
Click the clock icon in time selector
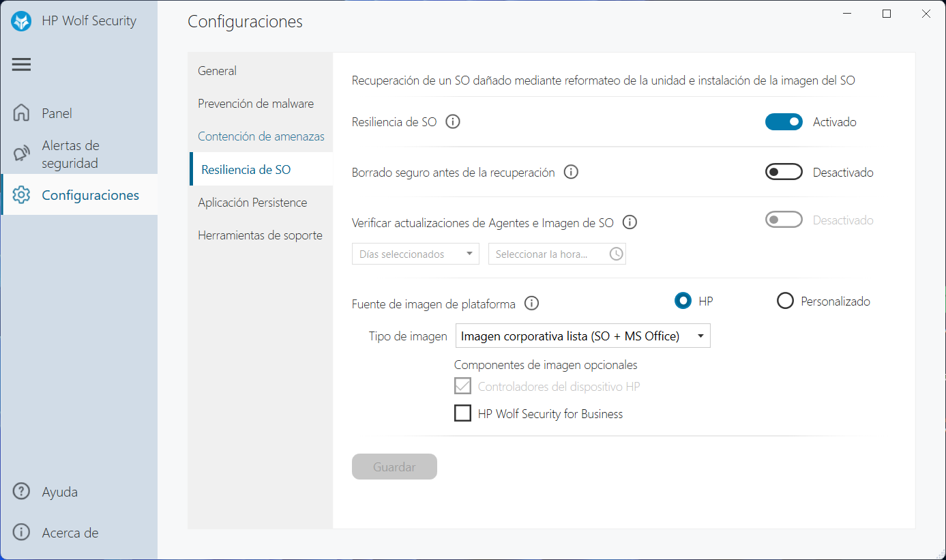[616, 254]
